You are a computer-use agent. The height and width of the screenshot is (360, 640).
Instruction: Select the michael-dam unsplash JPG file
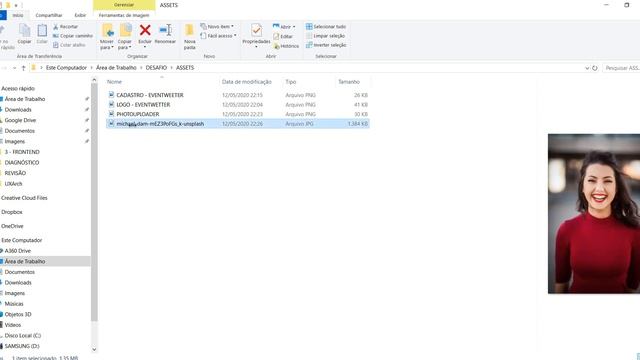tap(238, 124)
